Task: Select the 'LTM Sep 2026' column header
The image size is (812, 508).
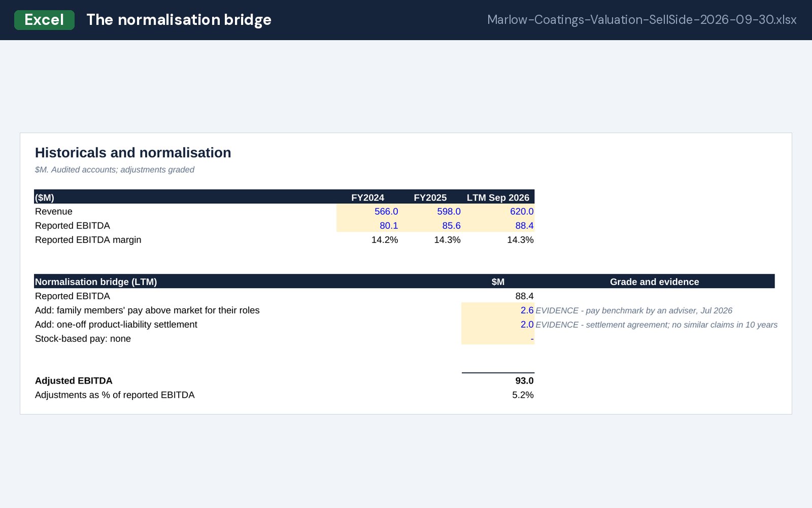Action: 498,198
